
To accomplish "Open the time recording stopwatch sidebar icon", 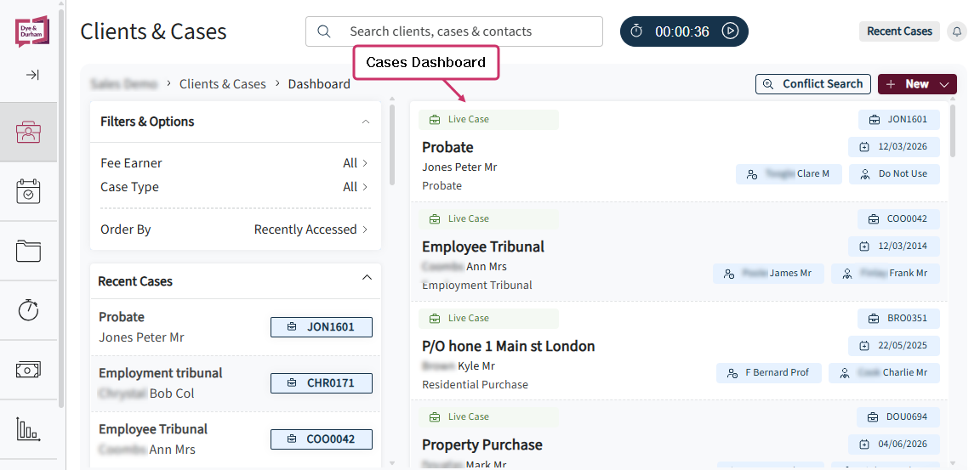I will pos(28,309).
